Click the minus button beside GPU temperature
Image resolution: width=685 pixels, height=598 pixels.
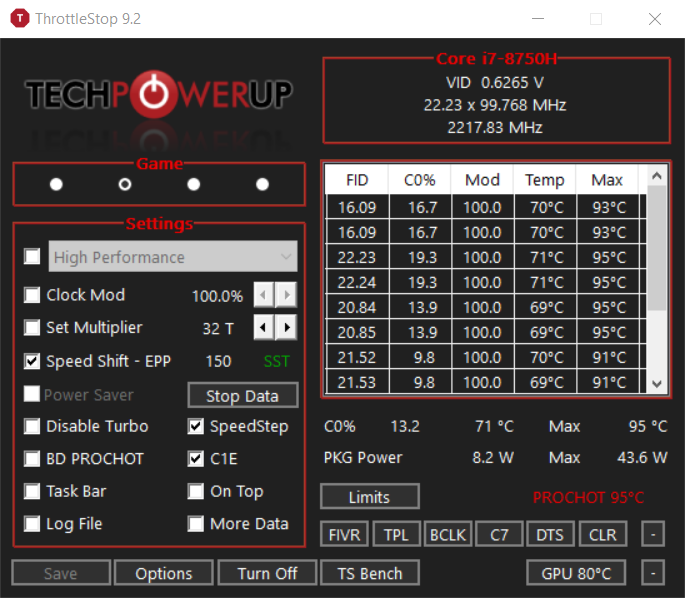653,573
